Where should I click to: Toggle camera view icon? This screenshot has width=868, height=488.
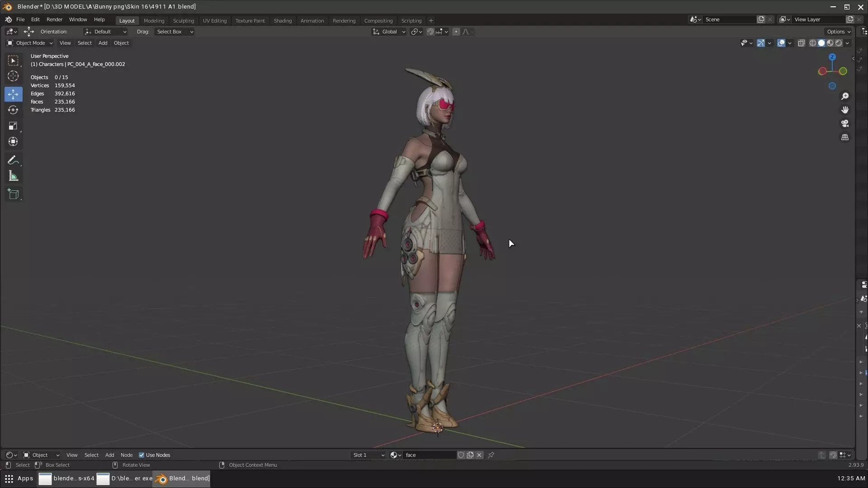click(x=844, y=123)
